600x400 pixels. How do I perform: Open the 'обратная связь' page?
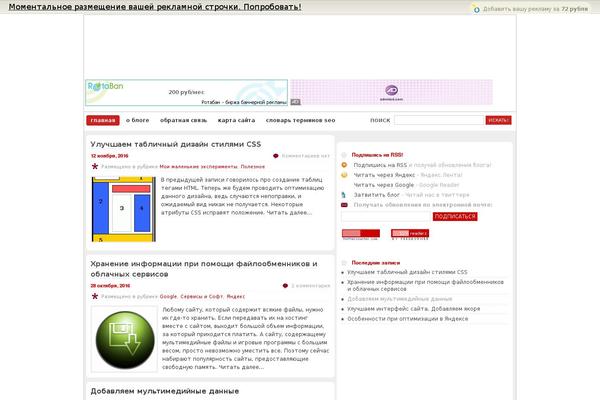[x=183, y=120]
